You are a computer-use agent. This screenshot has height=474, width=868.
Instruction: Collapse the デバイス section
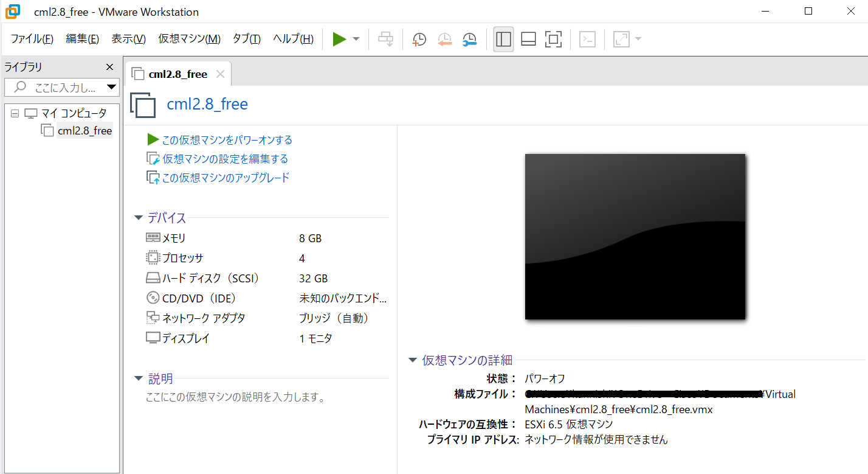point(138,217)
